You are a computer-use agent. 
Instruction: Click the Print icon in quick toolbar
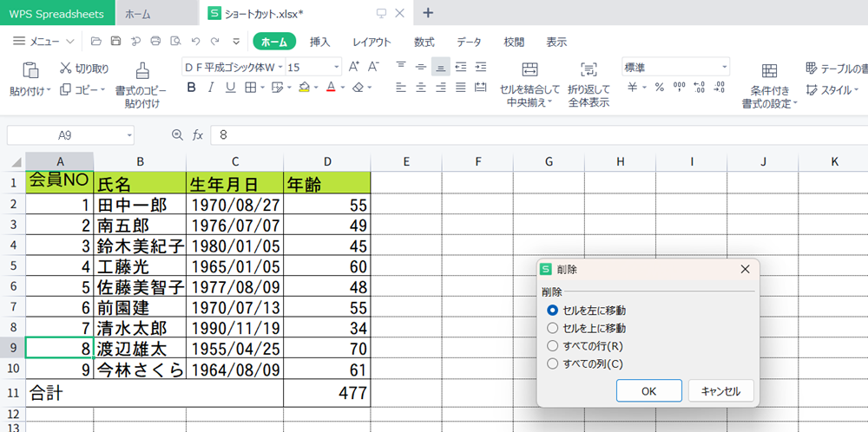tap(155, 41)
